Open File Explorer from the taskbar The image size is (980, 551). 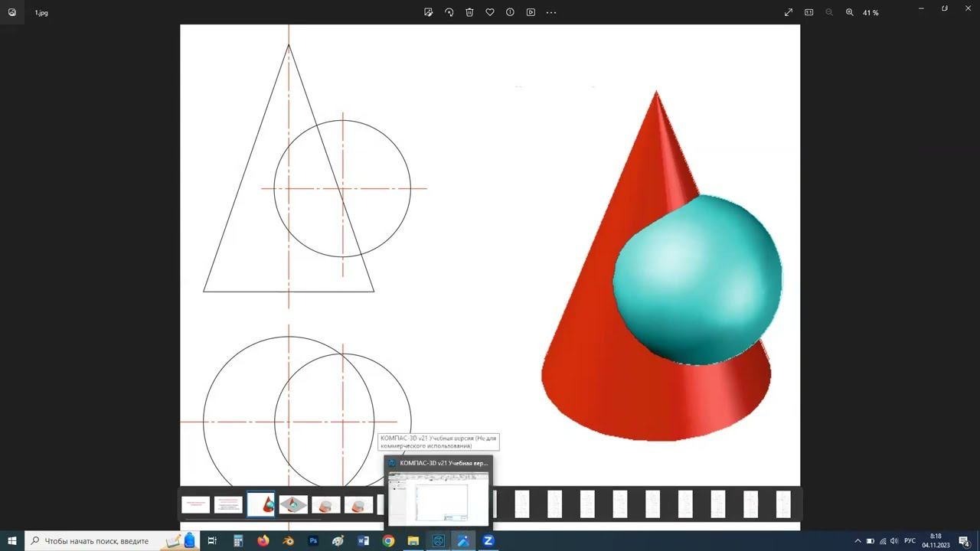413,541
